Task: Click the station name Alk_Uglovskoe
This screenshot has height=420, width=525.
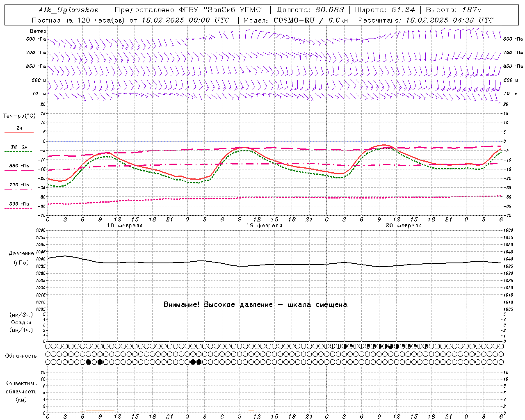Action: click(68, 10)
